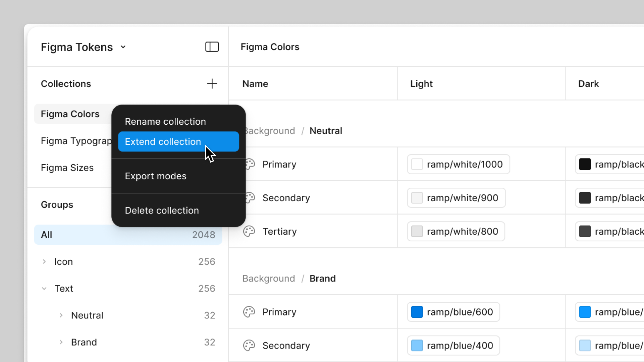
Task: Click the black swatch in Dark Primary
Action: (585, 164)
